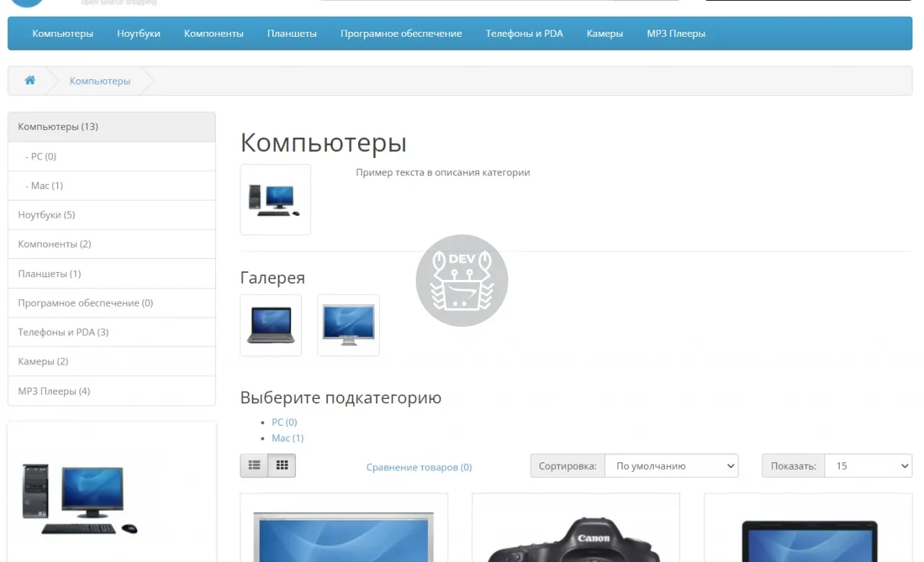Image resolution: width=924 pixels, height=562 pixels.
Task: Select Mac (1) sidebar subcategory
Action: 112,185
